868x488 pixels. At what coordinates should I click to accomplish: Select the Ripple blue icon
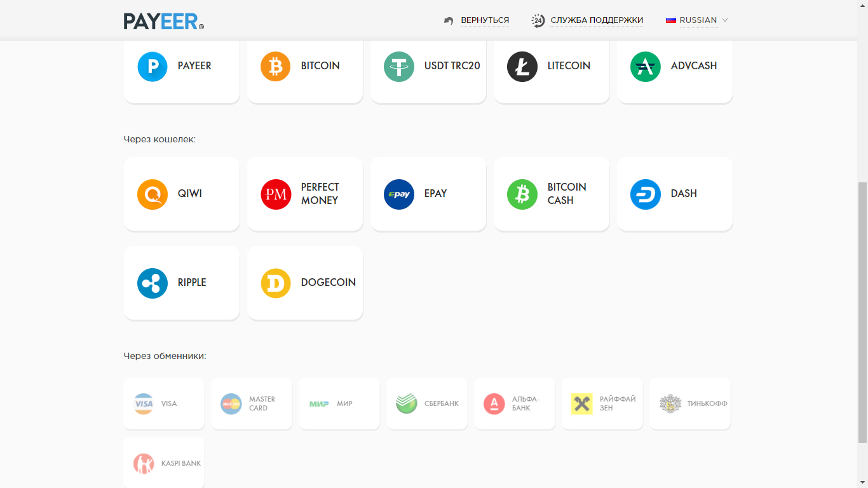[153, 283]
